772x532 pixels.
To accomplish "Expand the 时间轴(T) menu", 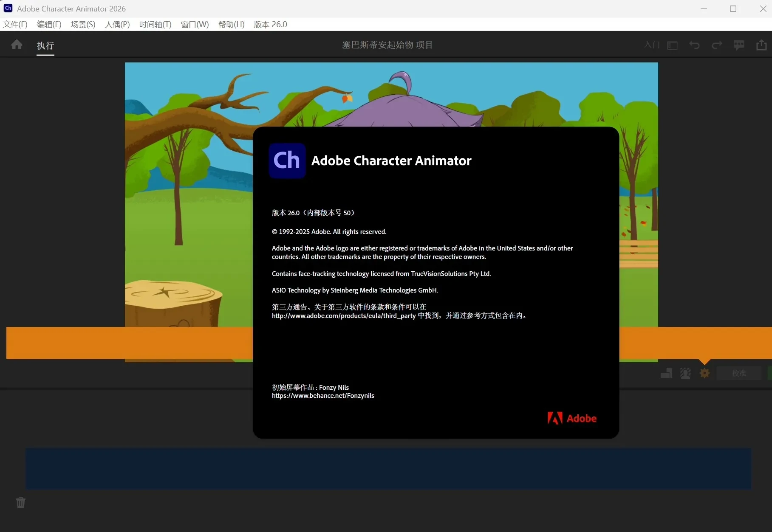I will click(x=155, y=25).
